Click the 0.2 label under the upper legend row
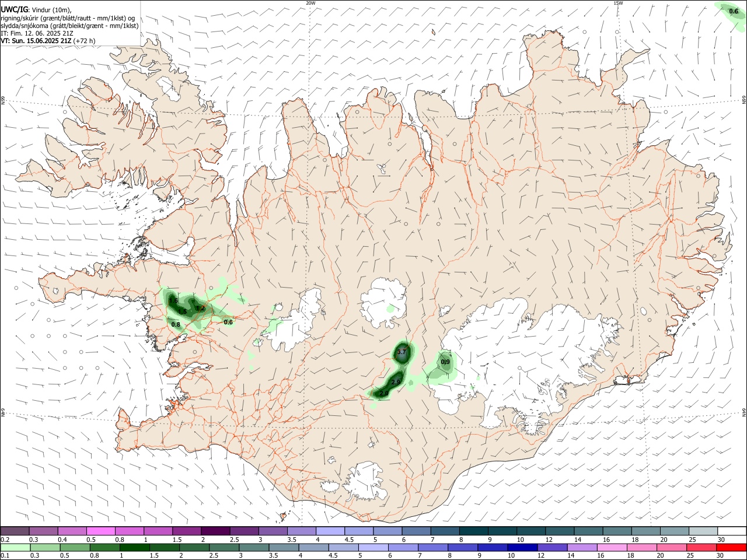 coord(5,540)
